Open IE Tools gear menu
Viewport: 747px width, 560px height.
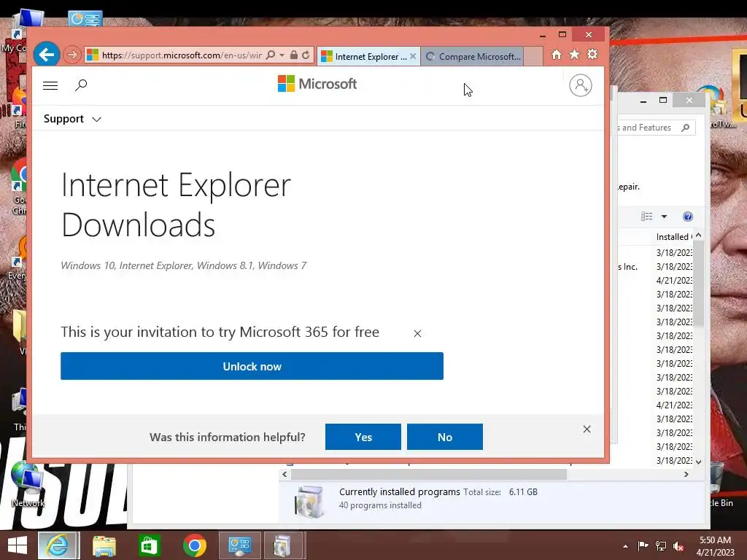(x=592, y=55)
